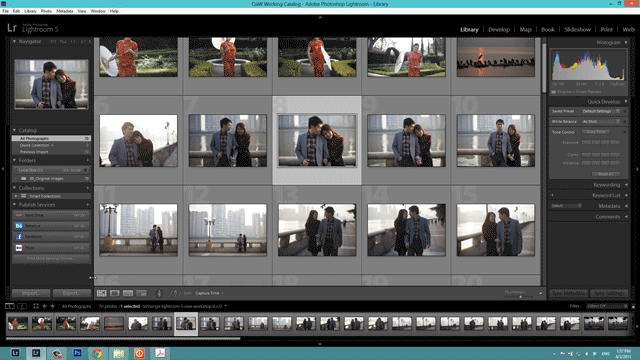The height and width of the screenshot is (360, 640).
Task: Add a folder with plus icon
Action: 87,160
